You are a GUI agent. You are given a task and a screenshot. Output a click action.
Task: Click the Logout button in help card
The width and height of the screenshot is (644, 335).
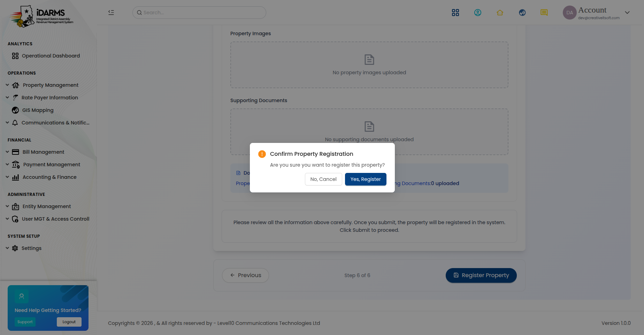pos(69,322)
